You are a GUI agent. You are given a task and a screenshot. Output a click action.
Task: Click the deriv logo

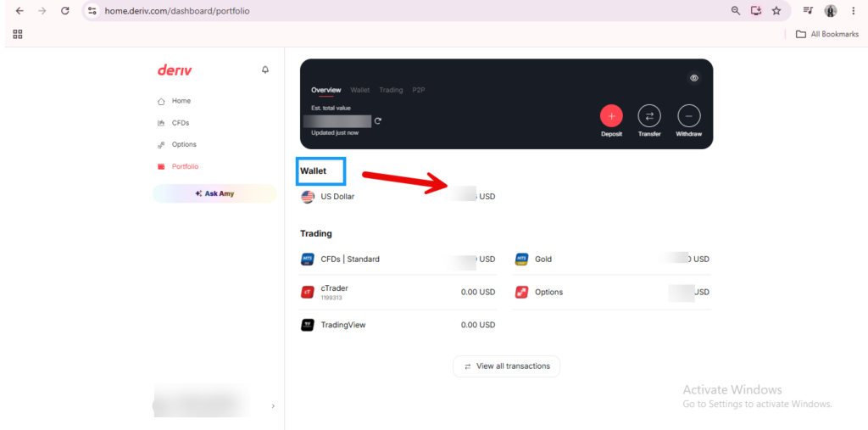click(x=175, y=70)
